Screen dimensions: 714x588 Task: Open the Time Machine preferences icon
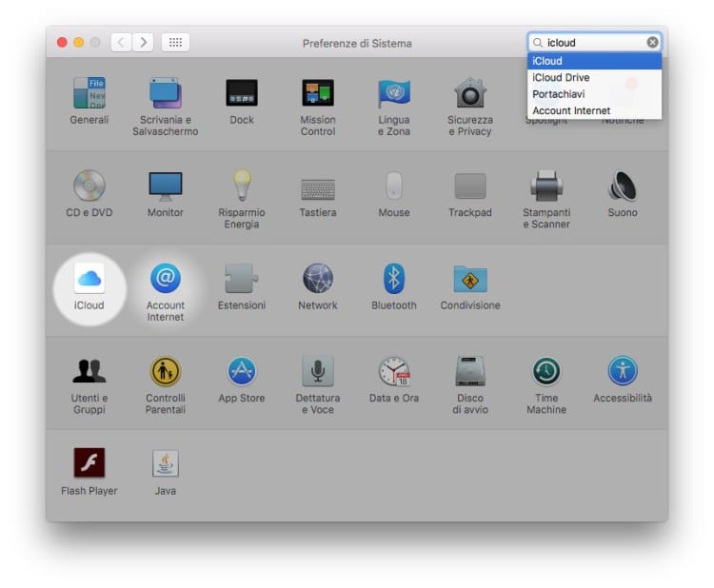pos(546,371)
